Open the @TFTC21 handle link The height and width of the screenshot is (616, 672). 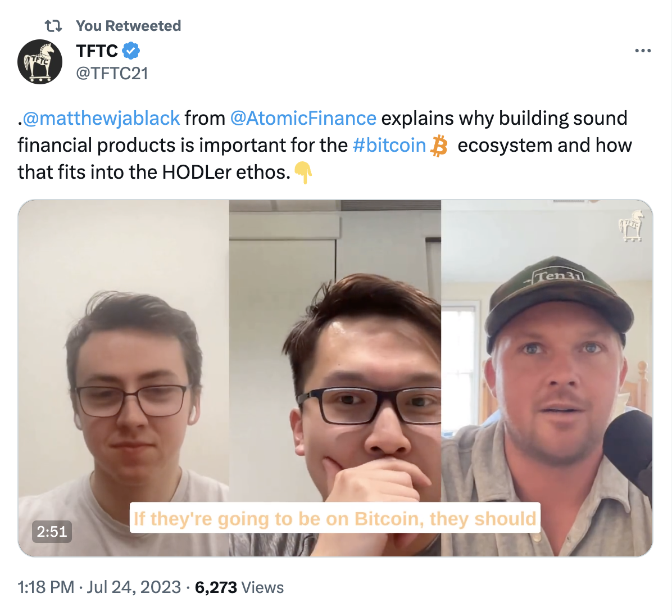pyautogui.click(x=112, y=74)
